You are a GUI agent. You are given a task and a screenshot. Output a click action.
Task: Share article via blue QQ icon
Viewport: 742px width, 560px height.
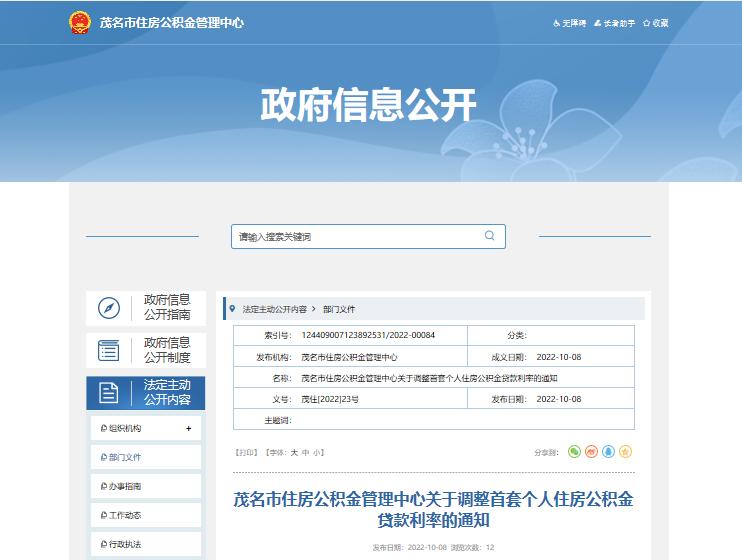coord(609,452)
